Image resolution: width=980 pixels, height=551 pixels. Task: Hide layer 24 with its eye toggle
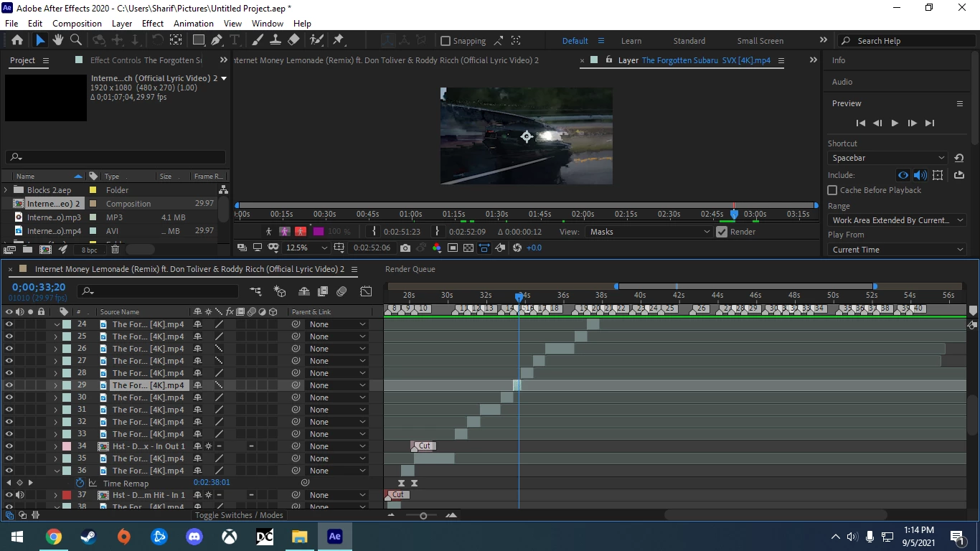(x=9, y=324)
